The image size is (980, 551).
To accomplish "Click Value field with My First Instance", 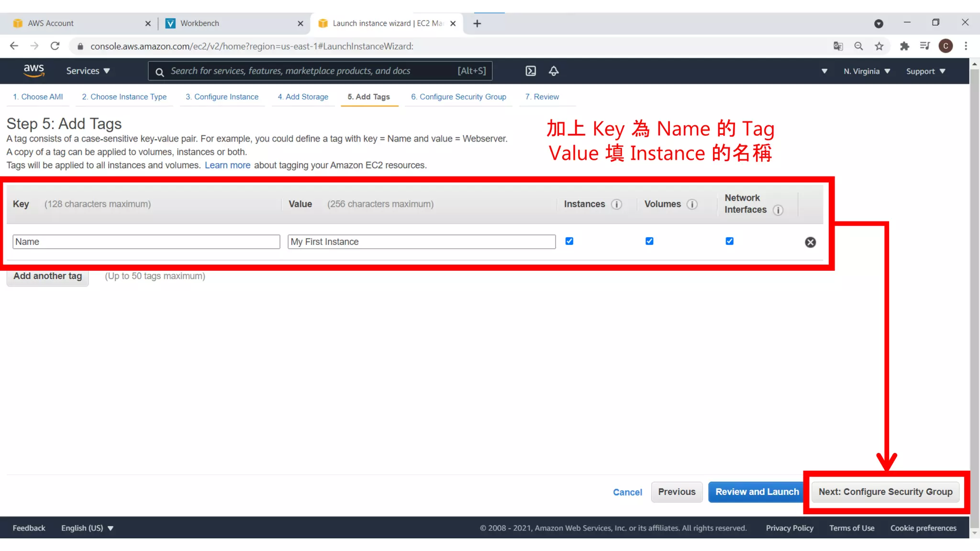I will coord(422,242).
